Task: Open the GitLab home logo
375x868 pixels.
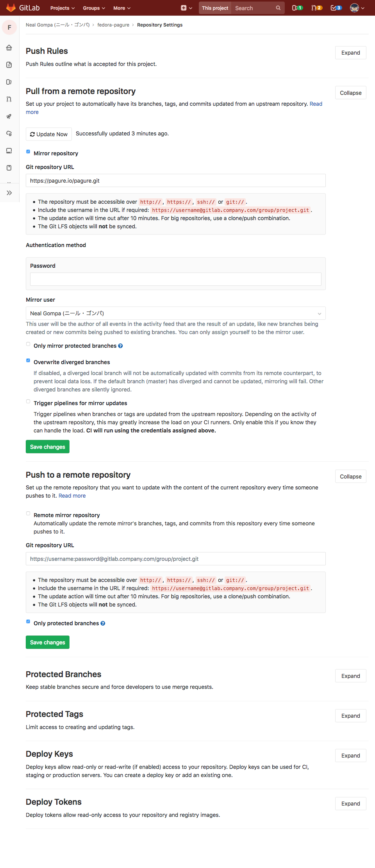Action: 23,8
